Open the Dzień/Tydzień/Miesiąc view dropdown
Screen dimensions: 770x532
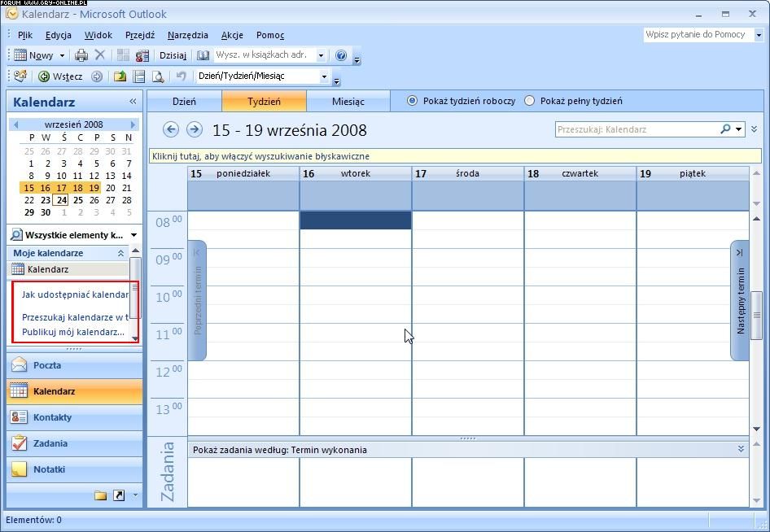[324, 76]
